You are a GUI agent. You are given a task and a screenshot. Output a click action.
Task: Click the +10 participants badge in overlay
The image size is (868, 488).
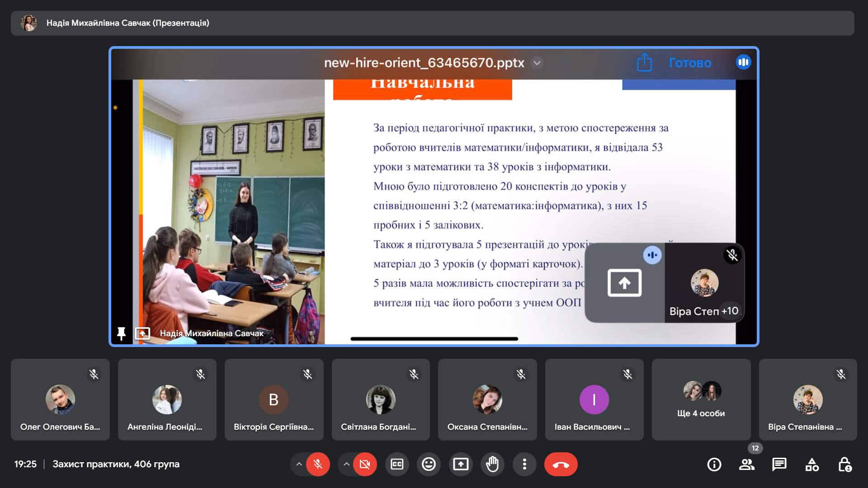click(x=730, y=311)
